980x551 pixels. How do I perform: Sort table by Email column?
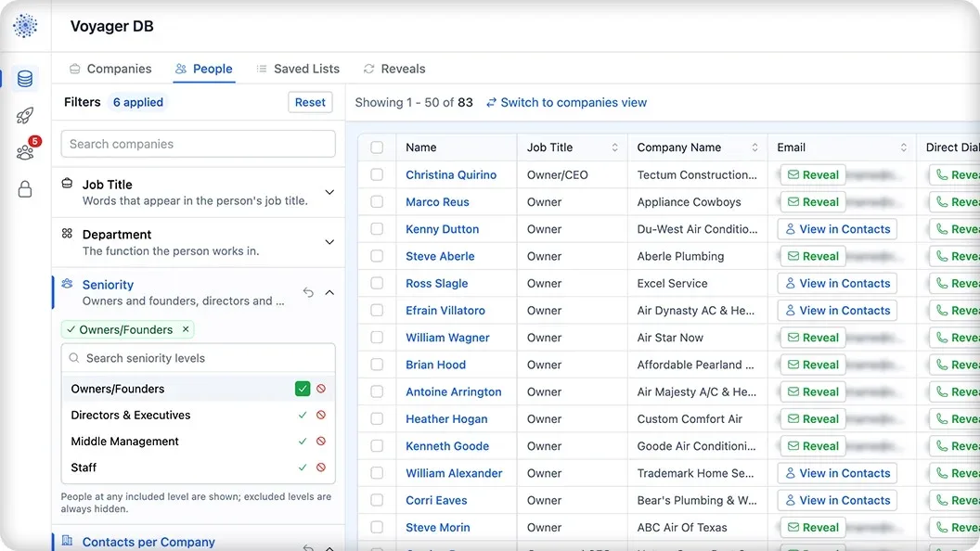point(904,147)
